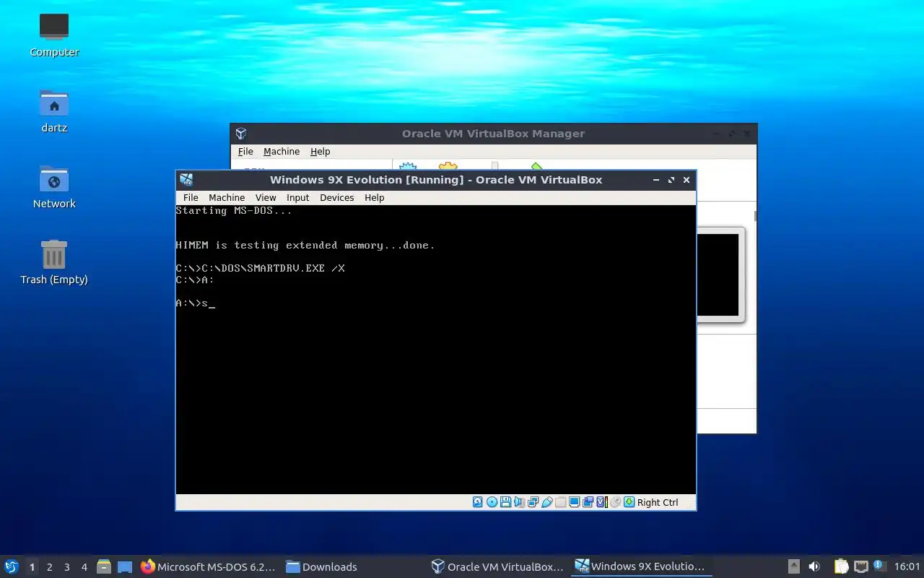This screenshot has height=578, width=924.
Task: Click the New toolbar icon in VirtualBox Manager
Action: pos(408,166)
